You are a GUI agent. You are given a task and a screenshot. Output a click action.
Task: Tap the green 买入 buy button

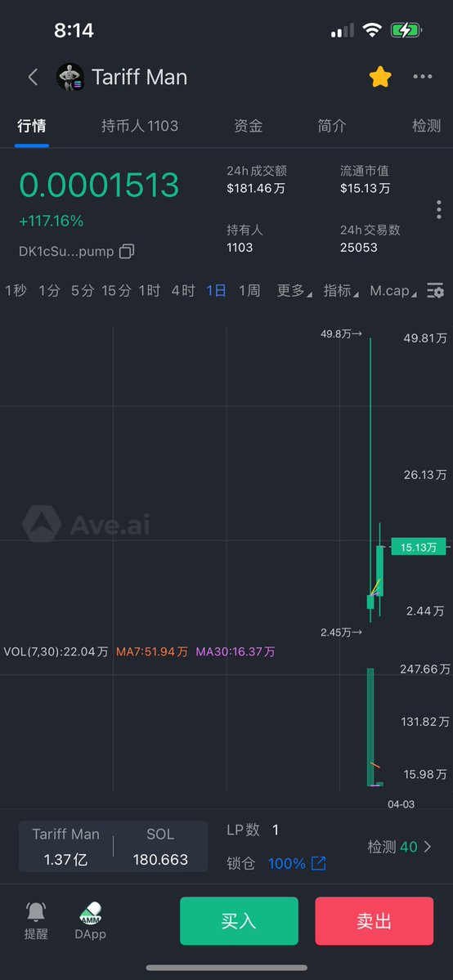(x=239, y=920)
